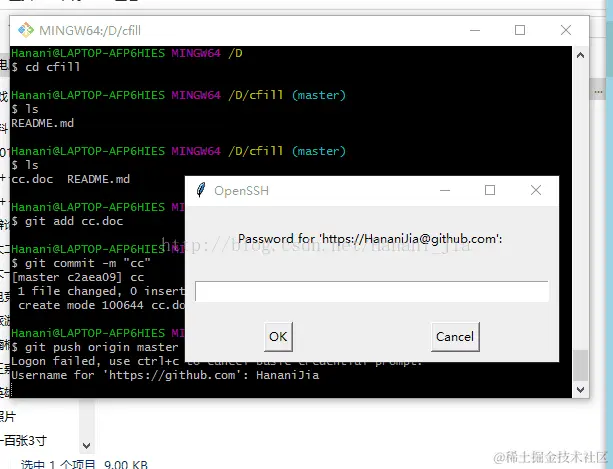Close the OpenSSH dialog

[x=536, y=190]
